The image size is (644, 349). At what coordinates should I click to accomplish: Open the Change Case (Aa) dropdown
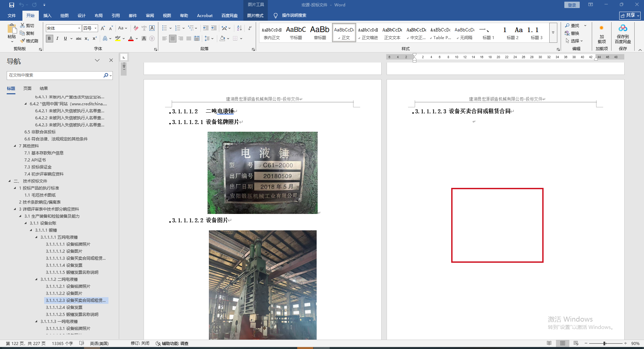click(122, 28)
